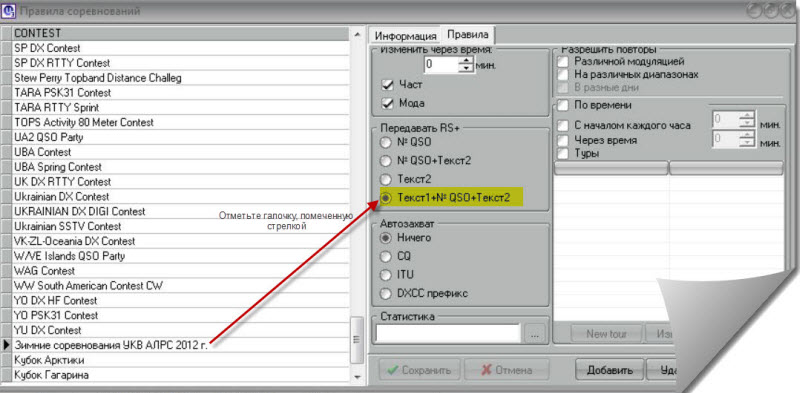800x393 pixels.
Task: Select Текст1+№ QSO+Текст2 radio option
Action: [386, 198]
